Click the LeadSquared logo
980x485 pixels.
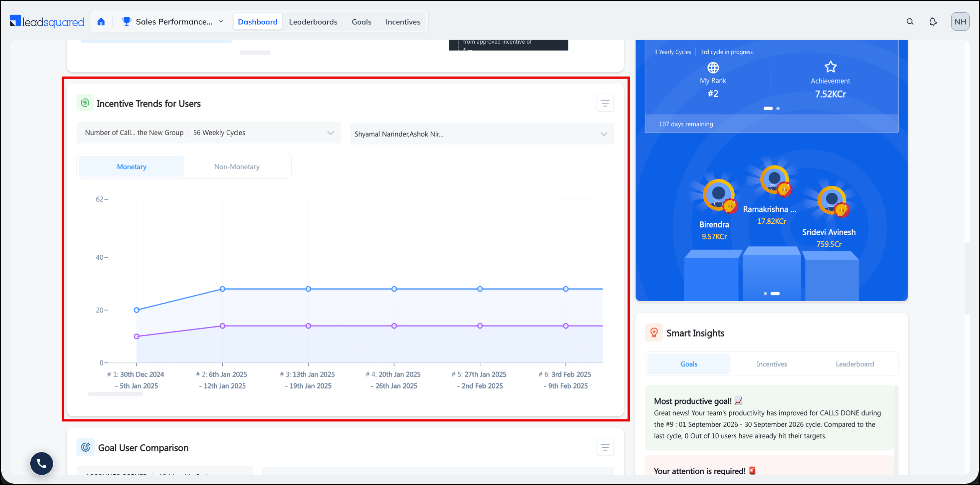point(47,22)
